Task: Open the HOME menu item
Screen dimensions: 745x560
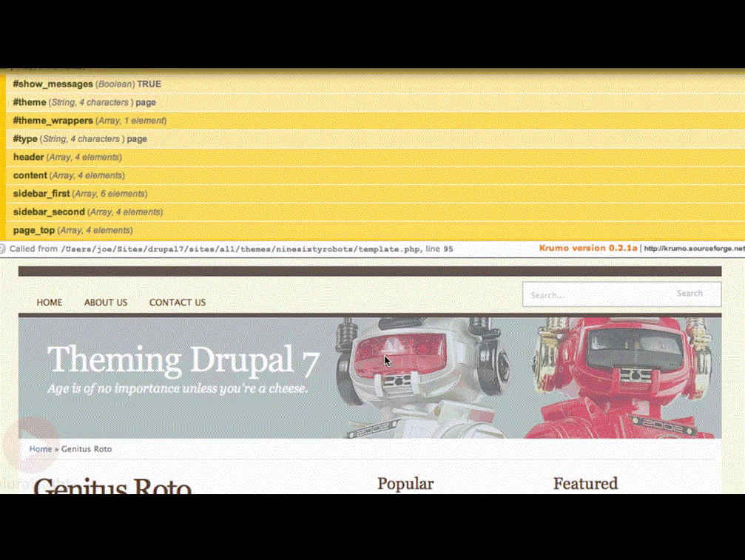Action: 50,303
